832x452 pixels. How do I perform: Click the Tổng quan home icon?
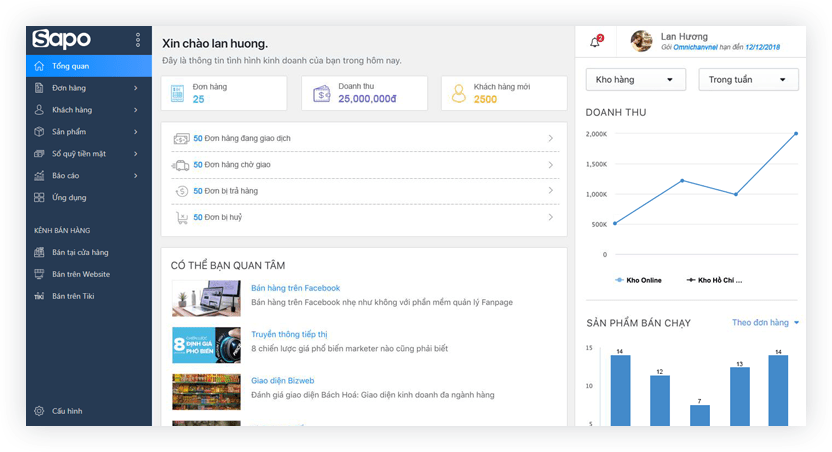39,66
